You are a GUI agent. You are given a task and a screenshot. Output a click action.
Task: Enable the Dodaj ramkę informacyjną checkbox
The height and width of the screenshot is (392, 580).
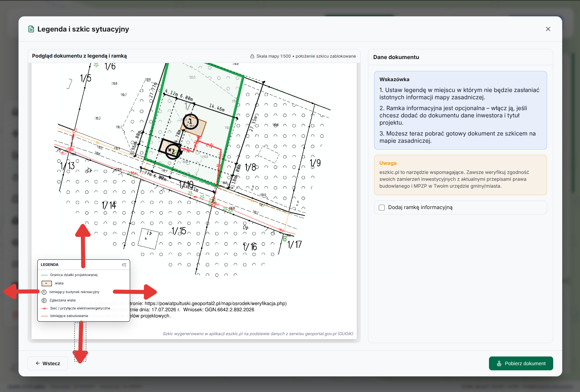(382, 208)
